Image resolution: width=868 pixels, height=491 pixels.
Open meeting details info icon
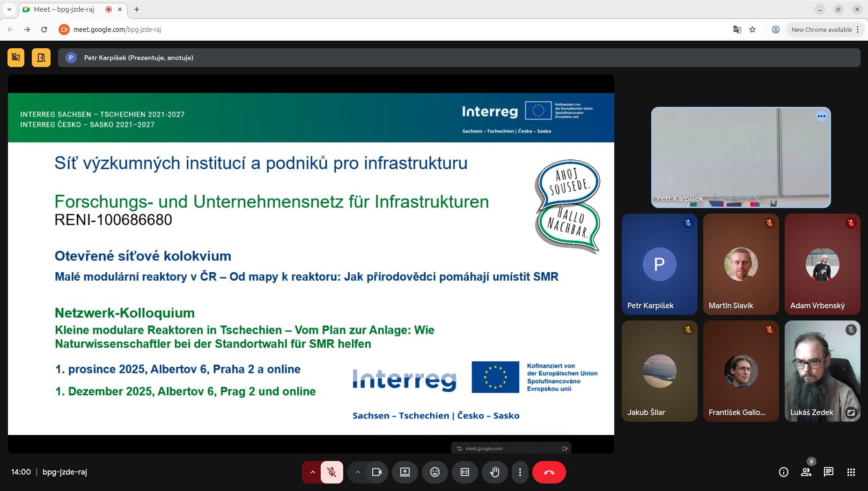coord(783,472)
